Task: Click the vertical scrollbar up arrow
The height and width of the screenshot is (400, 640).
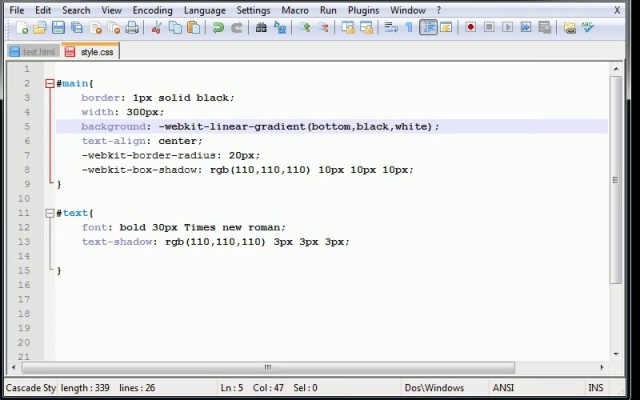Action: 616,69
